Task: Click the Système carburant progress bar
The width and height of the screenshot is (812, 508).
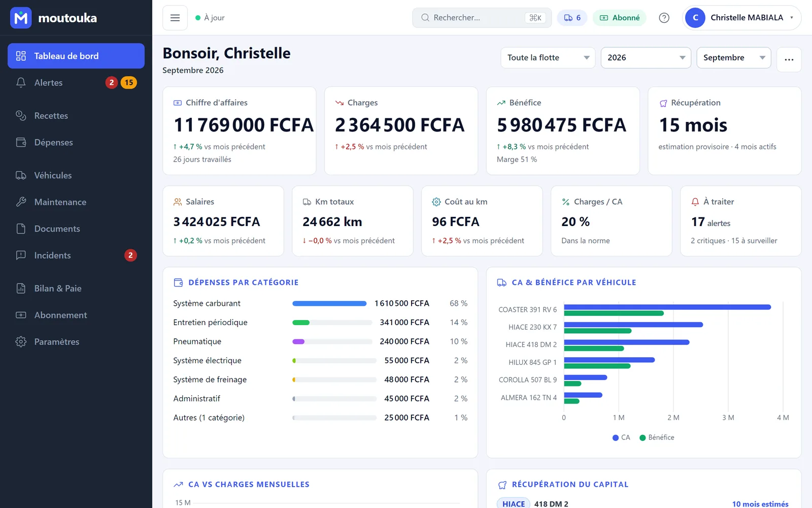Action: (329, 303)
